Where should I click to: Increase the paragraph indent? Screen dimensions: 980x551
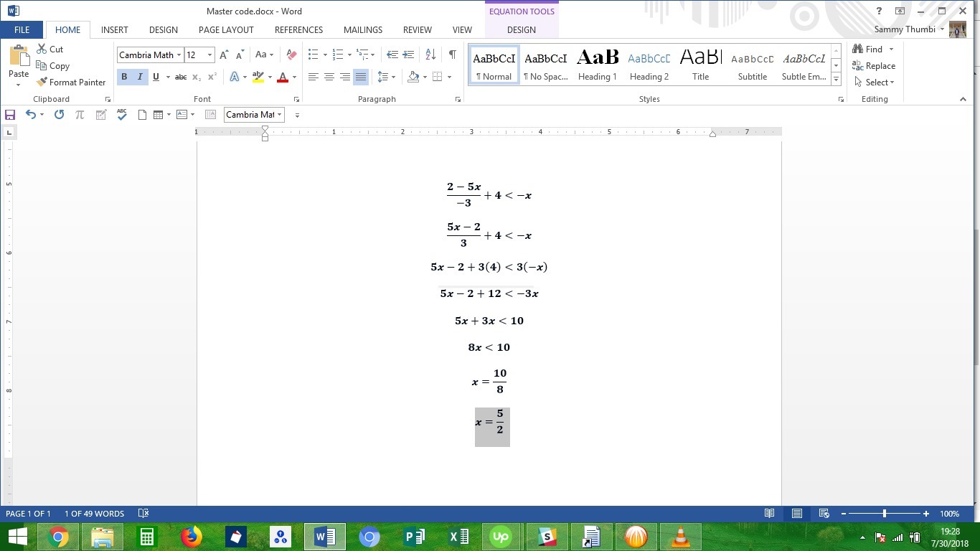pos(408,55)
